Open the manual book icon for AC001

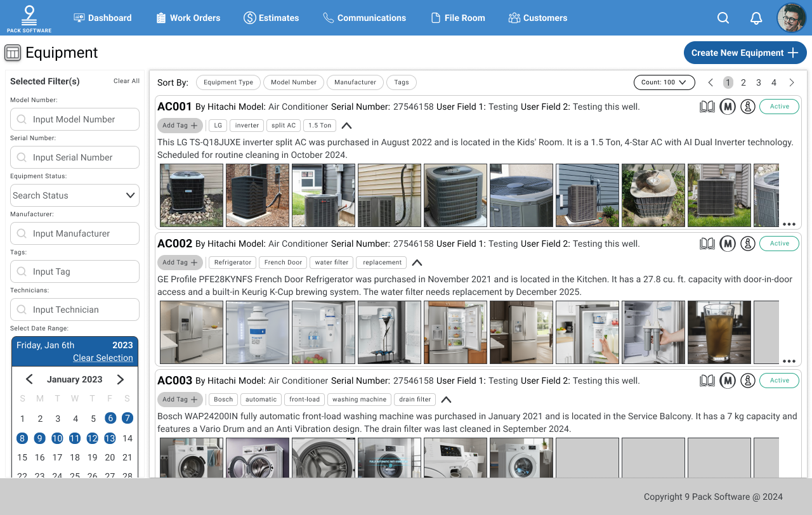tap(707, 107)
